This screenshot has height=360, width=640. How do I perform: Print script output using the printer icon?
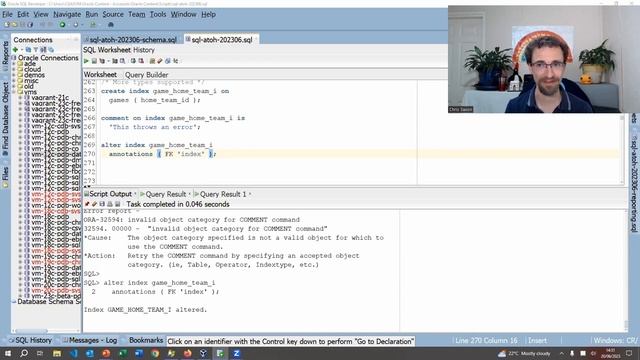110,204
